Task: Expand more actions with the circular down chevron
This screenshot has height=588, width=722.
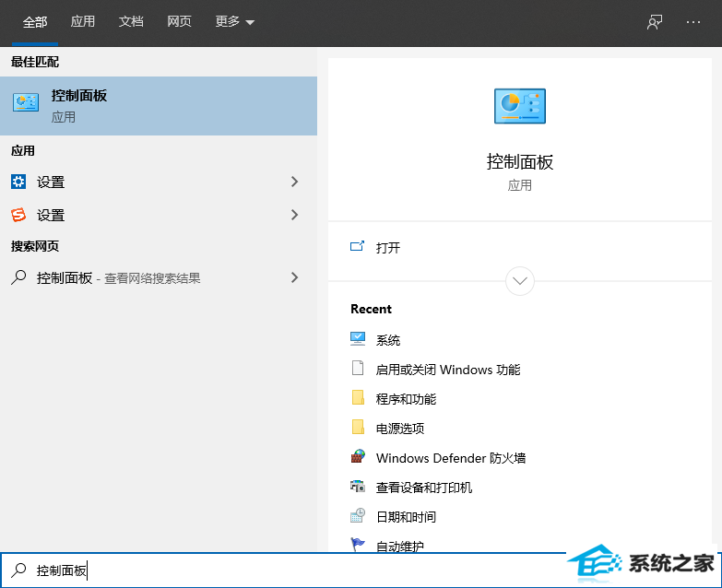Action: point(520,281)
